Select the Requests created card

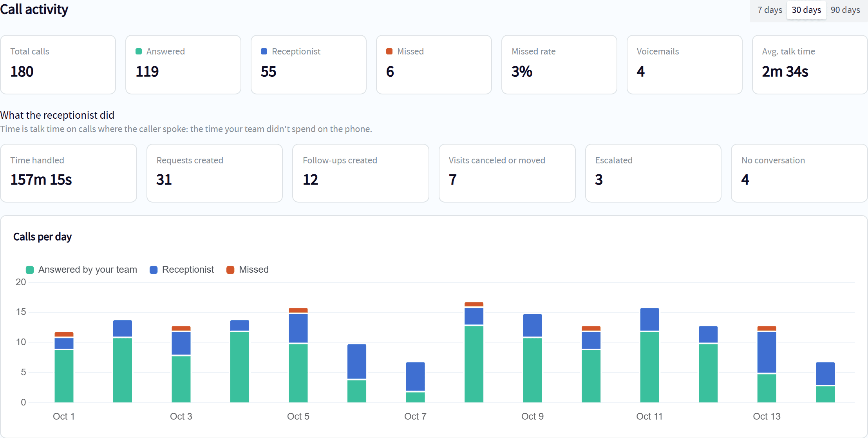point(215,173)
